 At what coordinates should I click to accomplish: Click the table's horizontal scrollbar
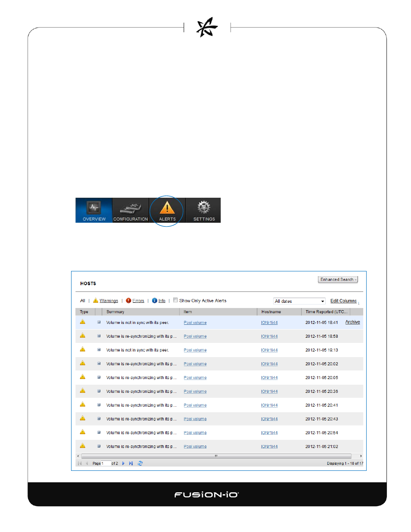click(216, 456)
